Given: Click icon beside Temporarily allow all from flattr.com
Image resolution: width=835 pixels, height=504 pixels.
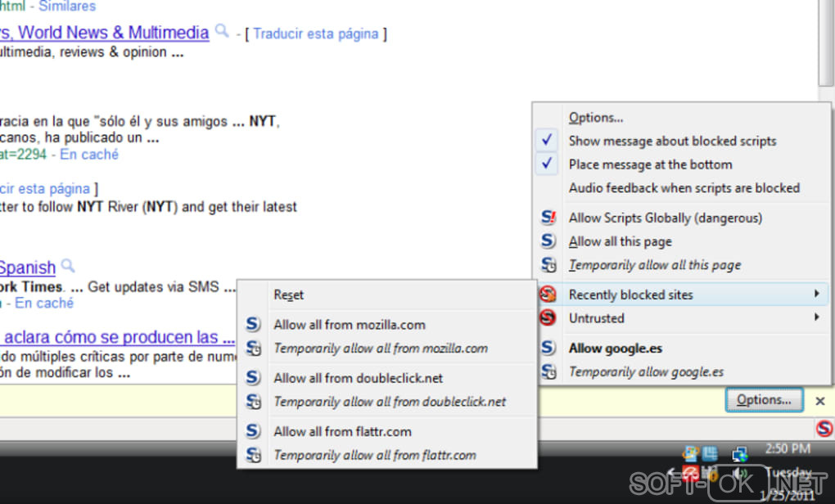Looking at the screenshot, I should (254, 455).
